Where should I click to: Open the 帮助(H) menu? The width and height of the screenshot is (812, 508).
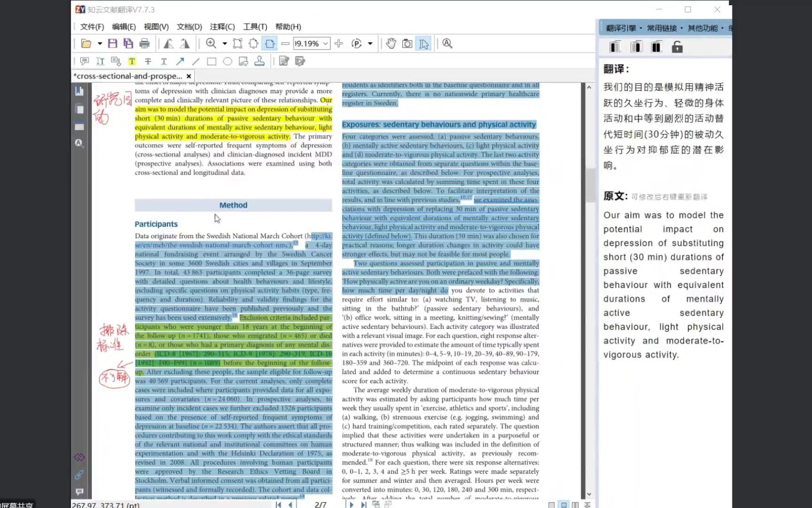tap(288, 27)
